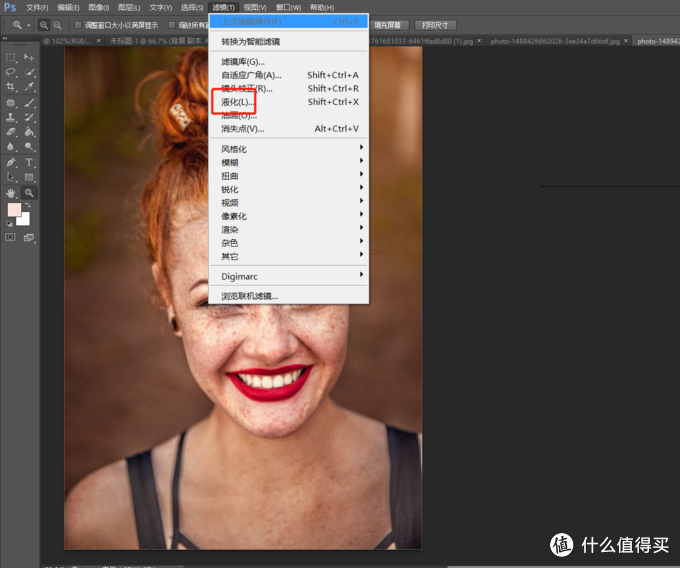
Task: Click the pink foreground color swatch
Action: click(x=13, y=209)
